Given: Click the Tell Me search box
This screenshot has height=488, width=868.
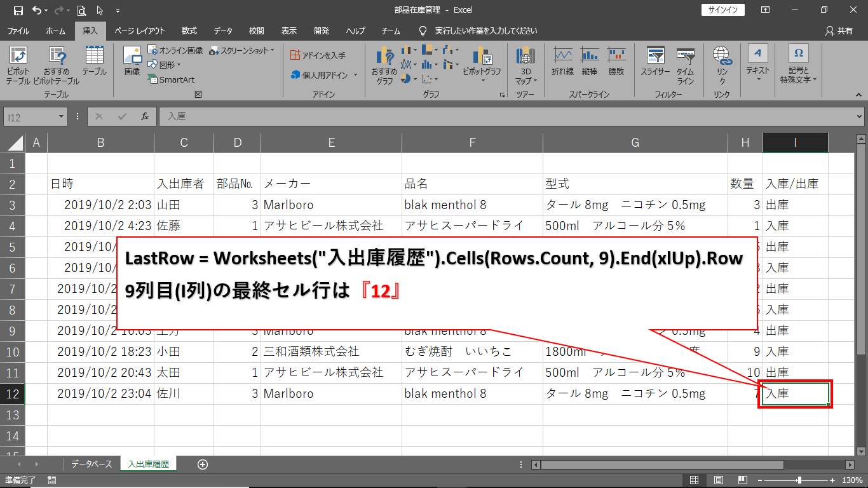Looking at the screenshot, I should click(486, 30).
